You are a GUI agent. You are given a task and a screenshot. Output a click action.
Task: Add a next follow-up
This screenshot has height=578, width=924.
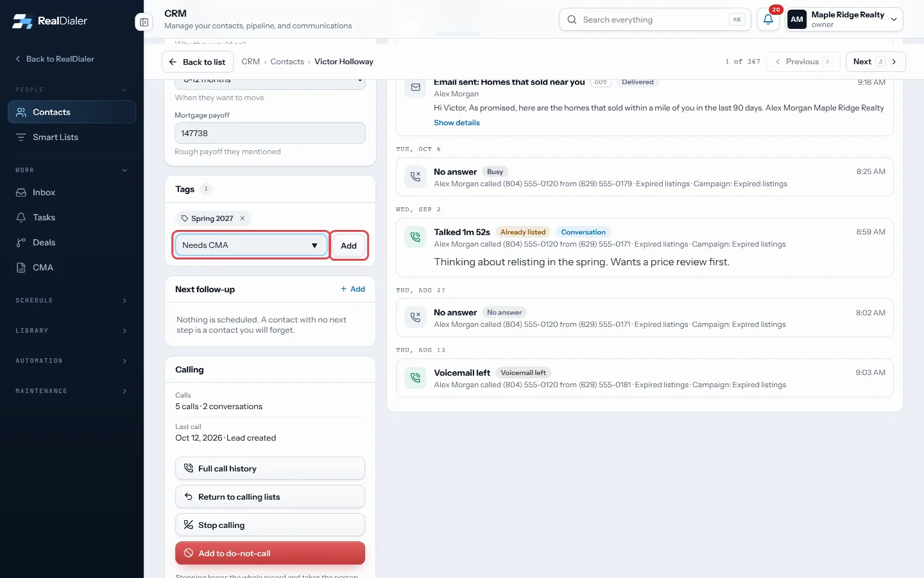pyautogui.click(x=353, y=289)
